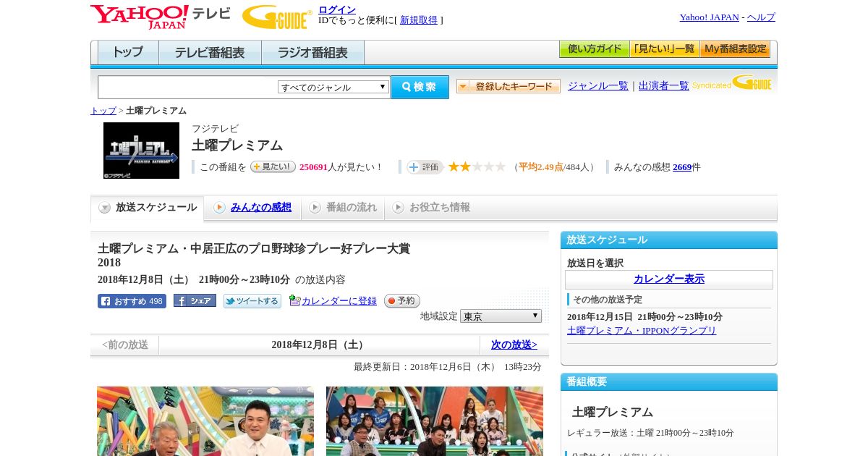
Task: Select the 平均2.49点 average score text
Action: (x=541, y=167)
